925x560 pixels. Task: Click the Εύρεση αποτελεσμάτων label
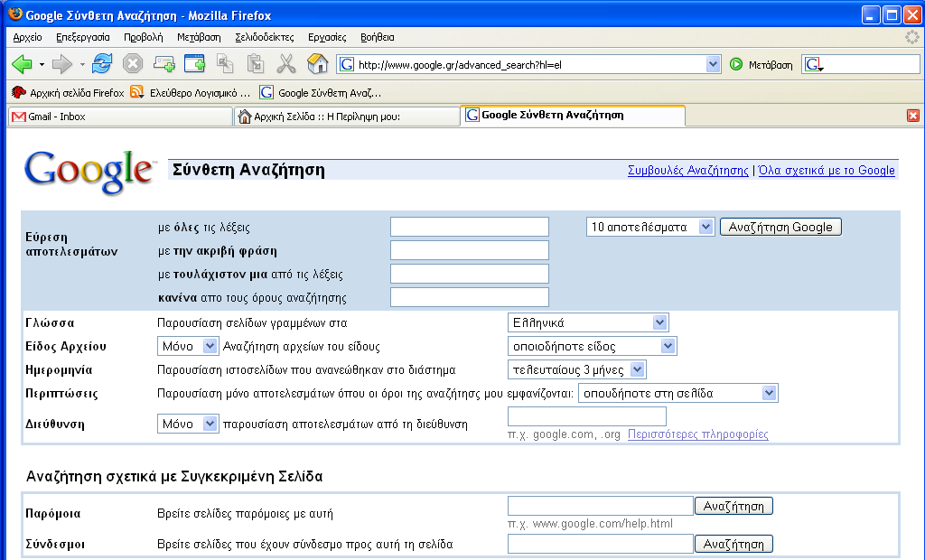(x=71, y=244)
